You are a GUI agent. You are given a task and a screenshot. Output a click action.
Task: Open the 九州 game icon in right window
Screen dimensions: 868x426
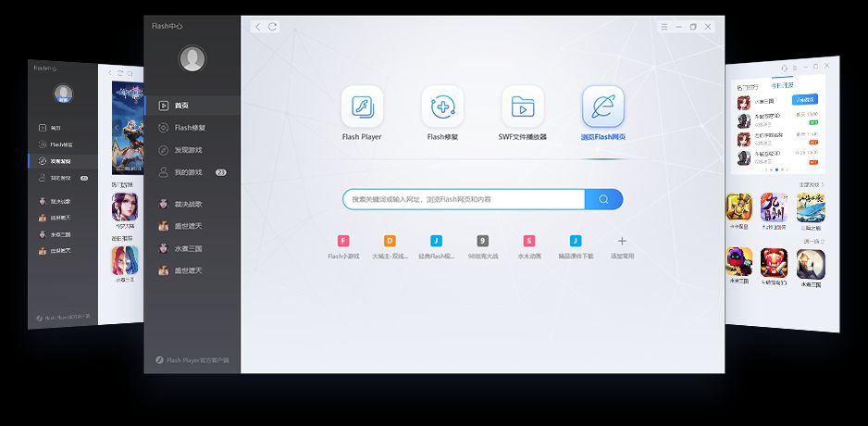click(x=774, y=207)
